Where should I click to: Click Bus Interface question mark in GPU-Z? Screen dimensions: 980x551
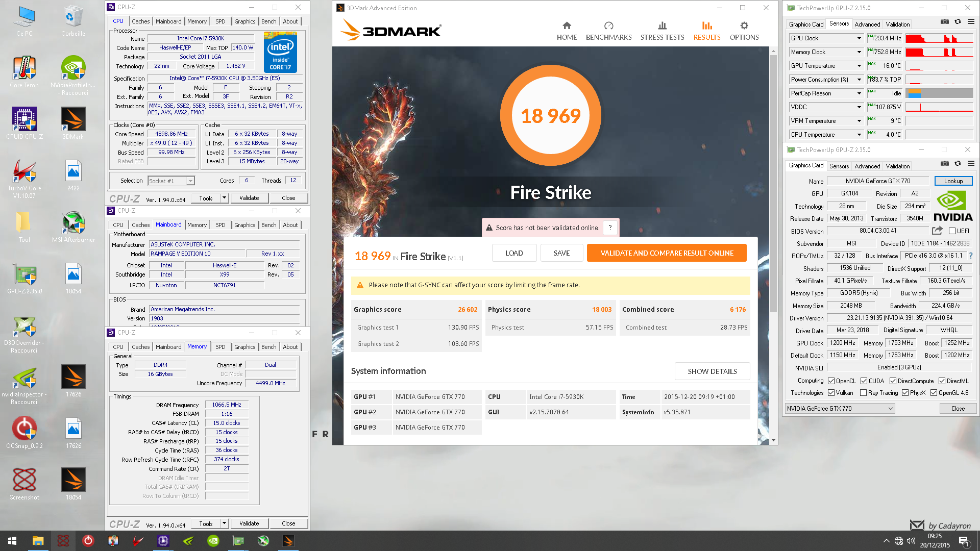[x=971, y=256]
